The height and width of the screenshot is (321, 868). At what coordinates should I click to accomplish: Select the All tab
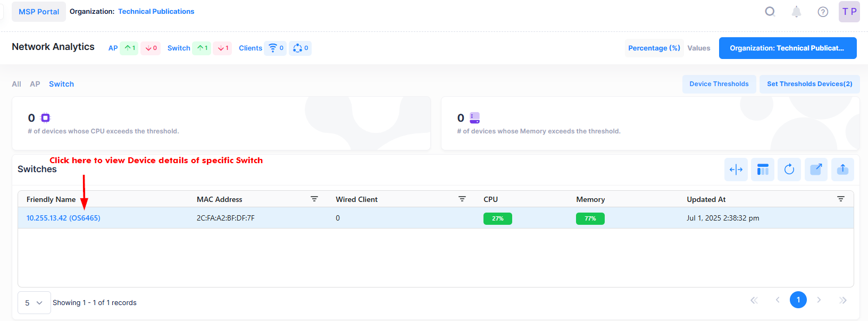click(16, 84)
